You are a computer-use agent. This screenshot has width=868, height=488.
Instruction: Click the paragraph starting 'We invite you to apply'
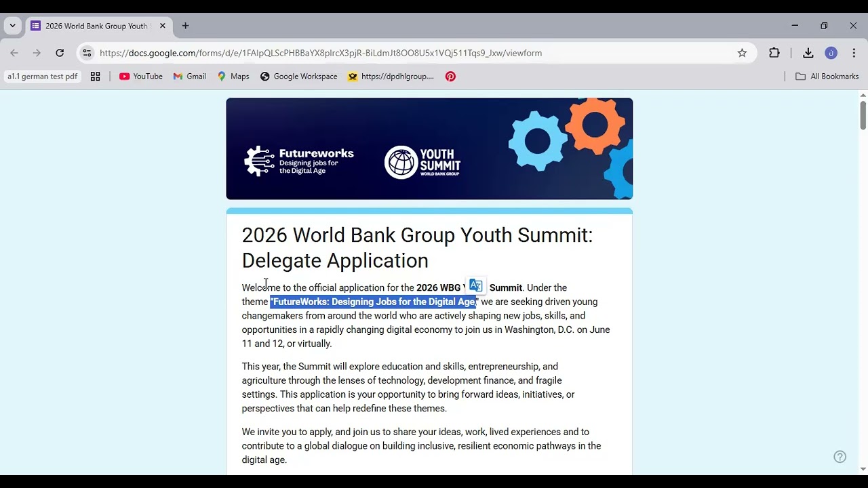click(x=421, y=446)
